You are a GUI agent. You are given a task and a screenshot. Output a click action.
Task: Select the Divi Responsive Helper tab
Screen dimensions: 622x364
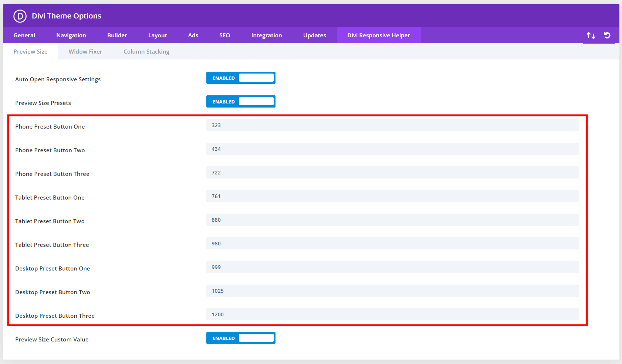coord(379,35)
